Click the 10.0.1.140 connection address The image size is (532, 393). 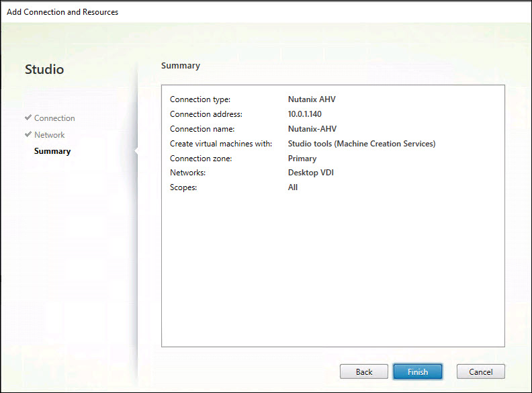coord(304,114)
